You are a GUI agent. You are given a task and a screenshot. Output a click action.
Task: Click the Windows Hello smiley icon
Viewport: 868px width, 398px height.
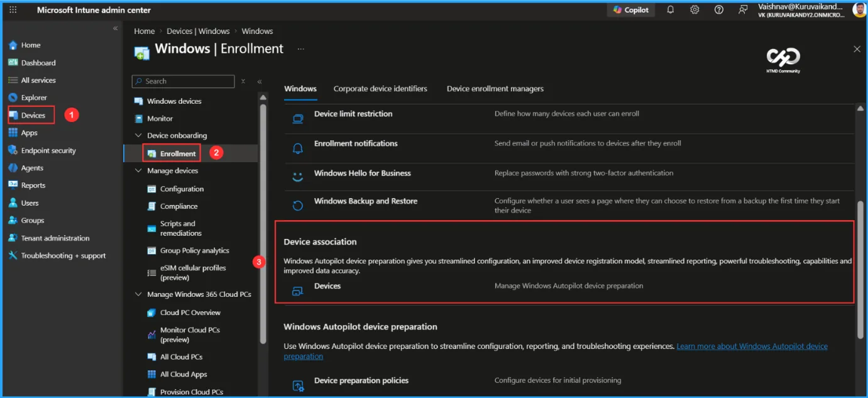click(x=299, y=177)
